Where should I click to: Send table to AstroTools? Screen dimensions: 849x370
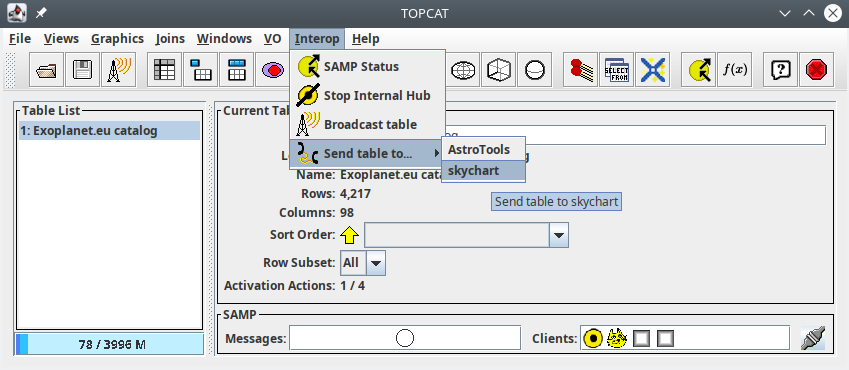pyautogui.click(x=484, y=149)
